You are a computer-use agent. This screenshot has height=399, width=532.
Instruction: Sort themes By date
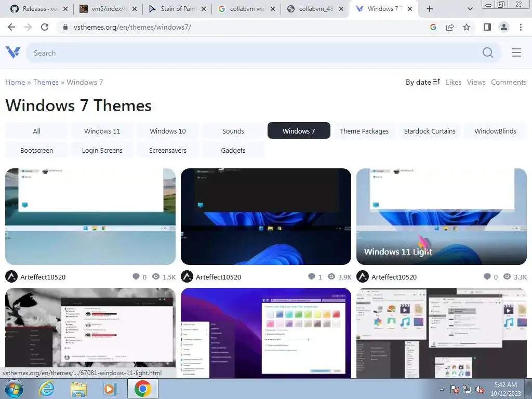(423, 82)
